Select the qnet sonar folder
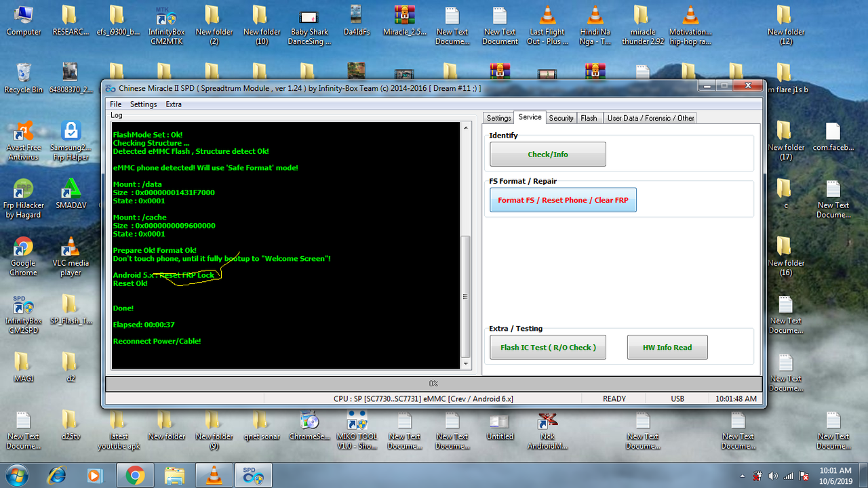Image resolution: width=868 pixels, height=488 pixels. (x=262, y=425)
